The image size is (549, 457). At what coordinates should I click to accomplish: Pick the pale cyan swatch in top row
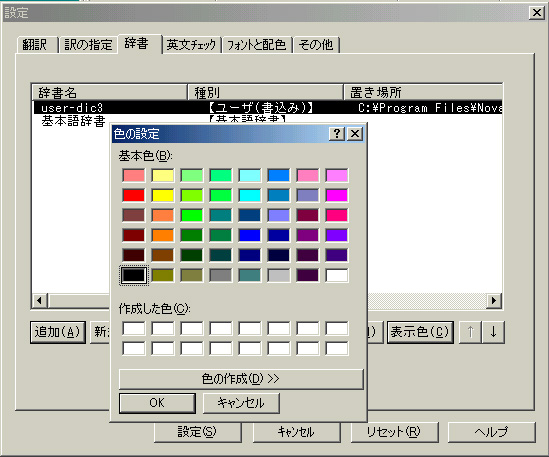(250, 175)
